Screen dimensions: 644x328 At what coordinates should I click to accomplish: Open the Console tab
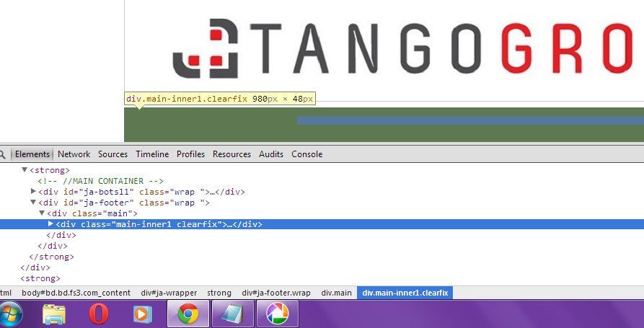306,154
